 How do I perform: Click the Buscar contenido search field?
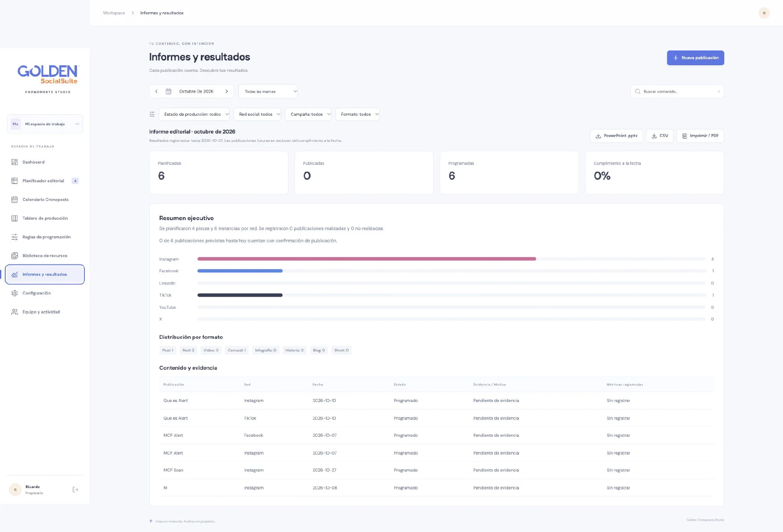click(677, 91)
